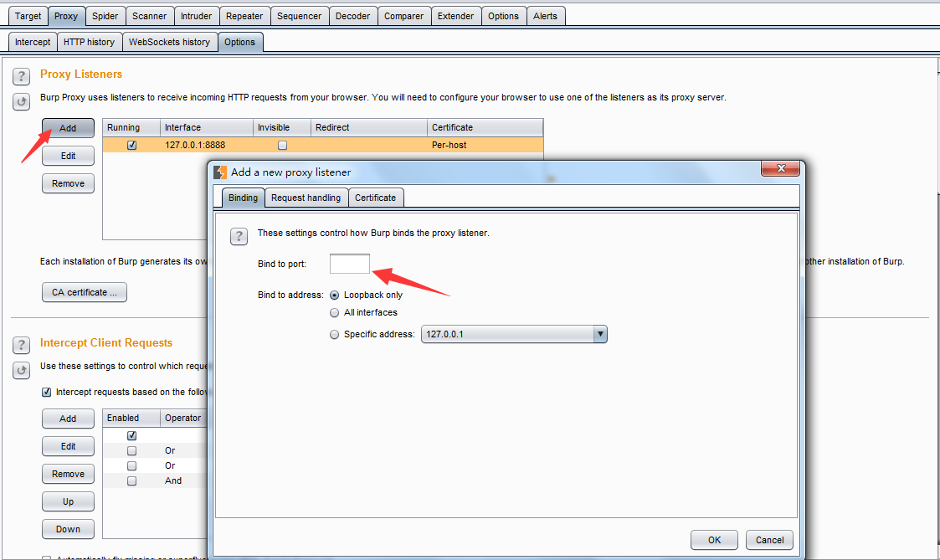This screenshot has height=560, width=940.
Task: Open the WebSockets history sub-tab
Action: pos(169,42)
